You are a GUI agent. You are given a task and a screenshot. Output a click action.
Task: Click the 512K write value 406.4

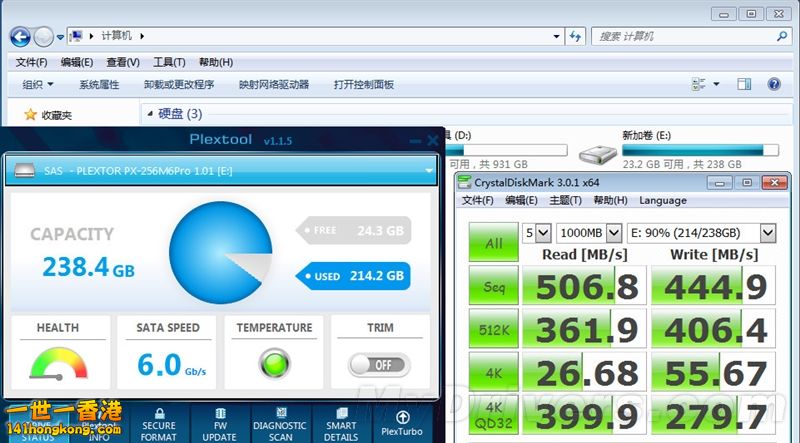coord(714,329)
